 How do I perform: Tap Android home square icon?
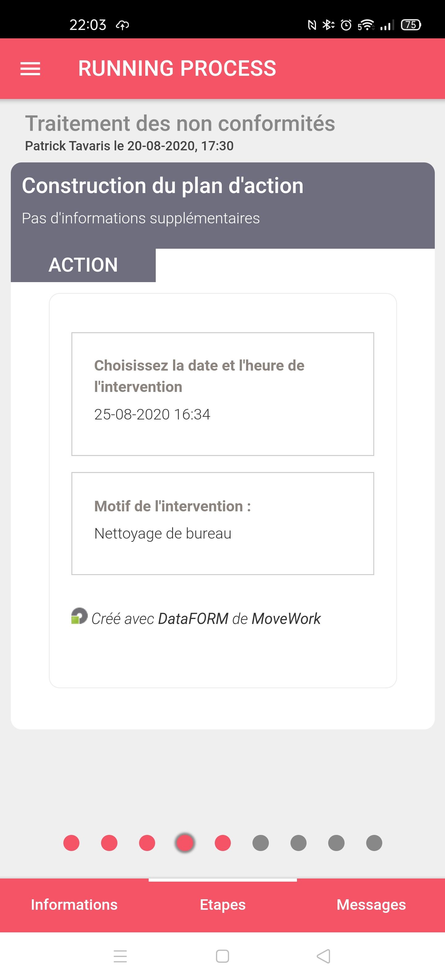click(222, 956)
